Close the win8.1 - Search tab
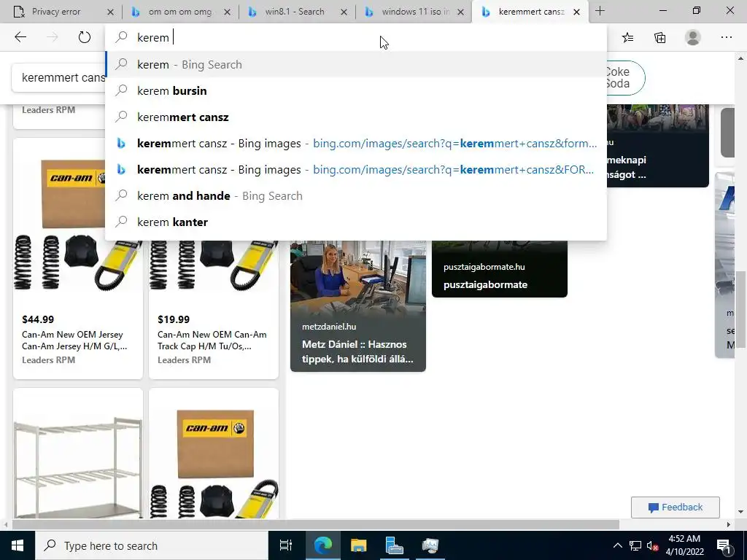The width and height of the screenshot is (747, 560). (x=344, y=12)
